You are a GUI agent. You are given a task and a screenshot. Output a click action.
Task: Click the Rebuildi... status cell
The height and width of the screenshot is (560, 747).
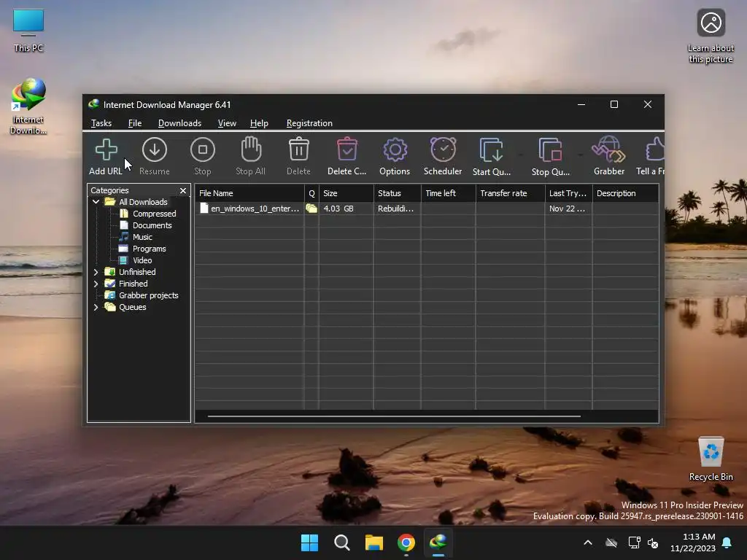[x=396, y=209]
